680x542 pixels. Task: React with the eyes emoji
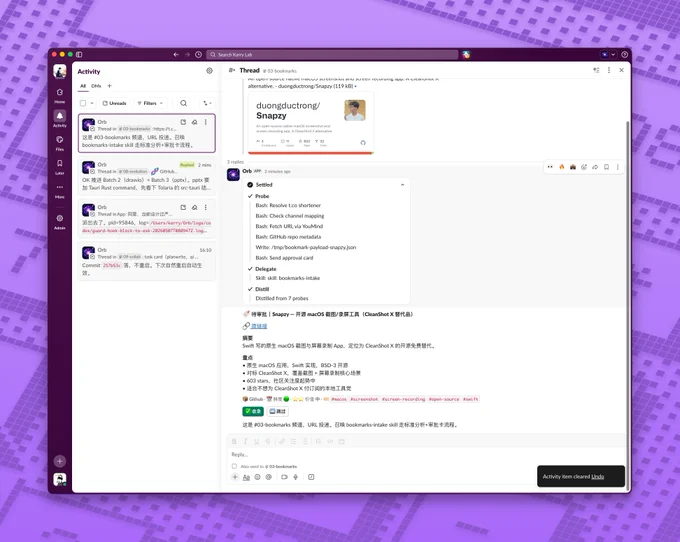pos(550,167)
